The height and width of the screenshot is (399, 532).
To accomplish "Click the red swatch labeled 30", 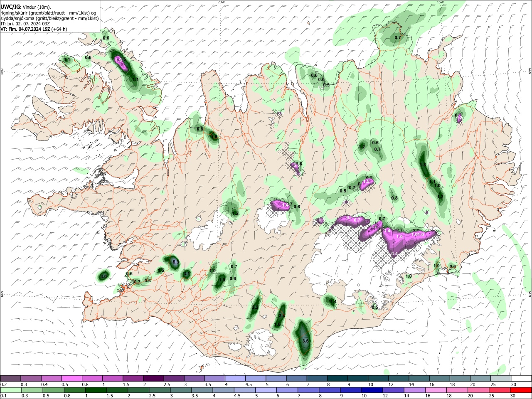I will click(x=521, y=390).
